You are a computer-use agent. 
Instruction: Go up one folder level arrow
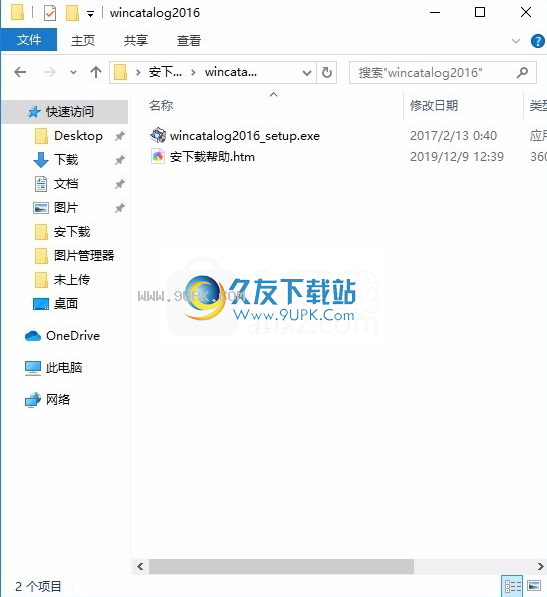(x=96, y=72)
